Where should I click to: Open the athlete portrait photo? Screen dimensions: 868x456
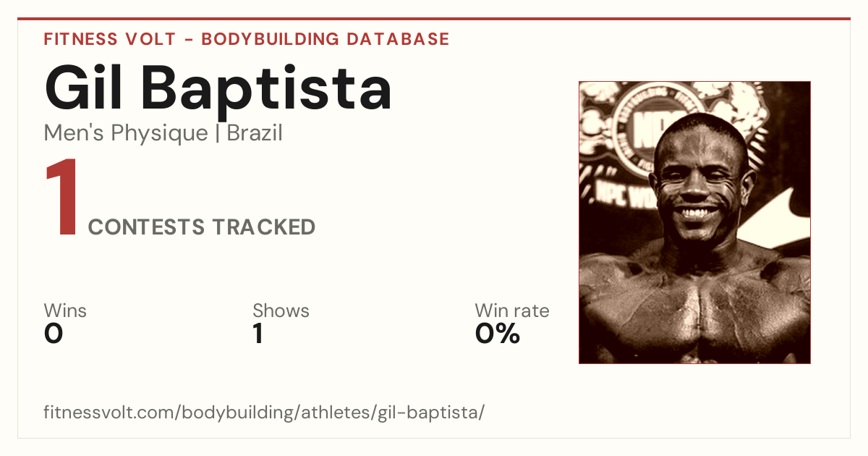coord(694,222)
